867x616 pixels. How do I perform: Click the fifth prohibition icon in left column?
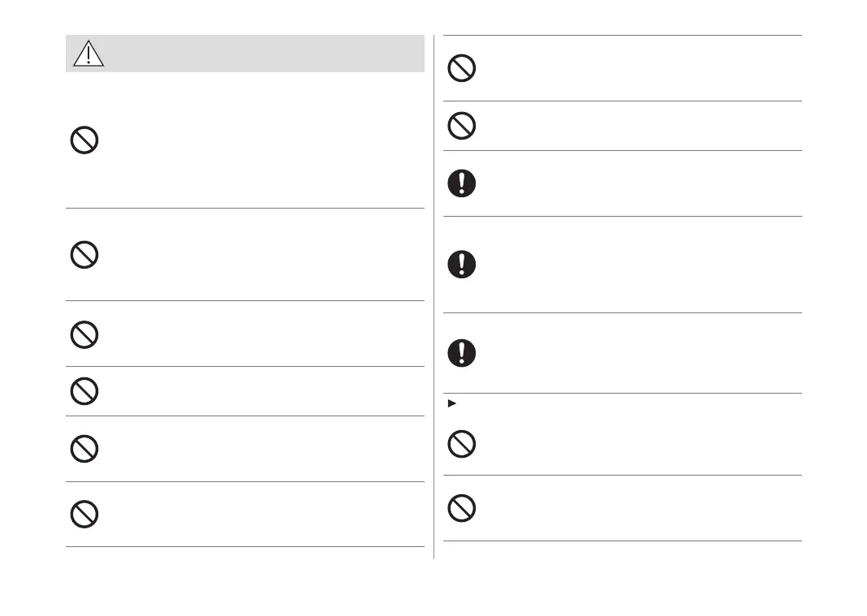(84, 449)
